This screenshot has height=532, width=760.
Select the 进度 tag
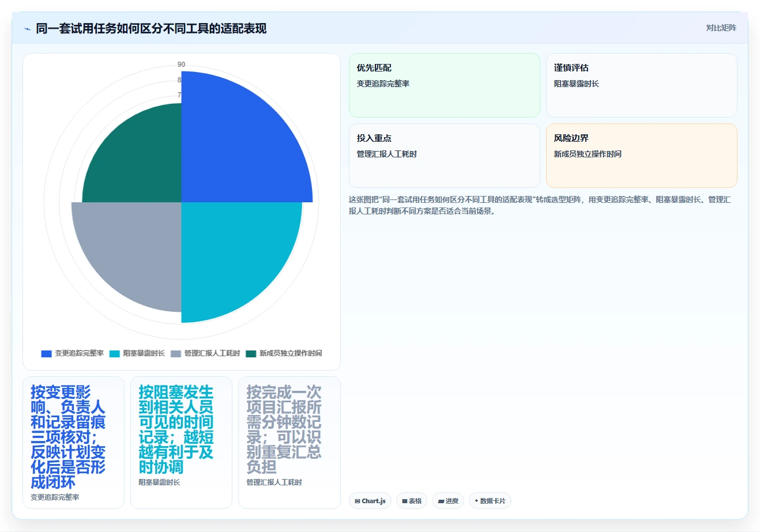(448, 501)
